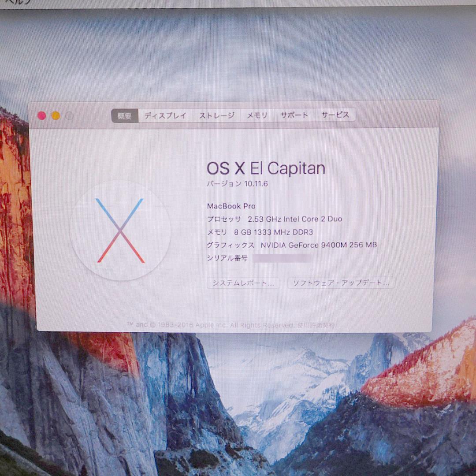Open the 使用許諾契約 link in footer

[316, 325]
